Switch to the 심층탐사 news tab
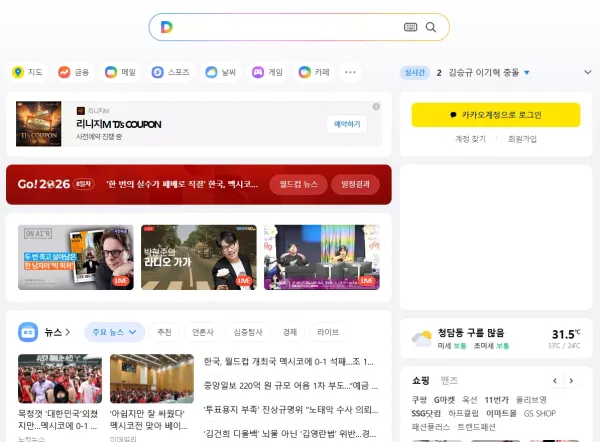The image size is (600, 442). [x=248, y=332]
